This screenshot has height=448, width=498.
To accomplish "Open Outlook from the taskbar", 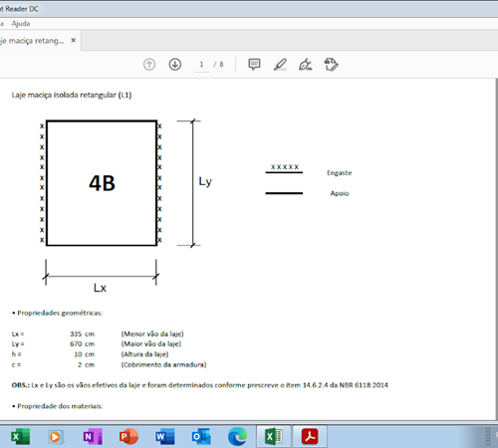I will pos(201,436).
